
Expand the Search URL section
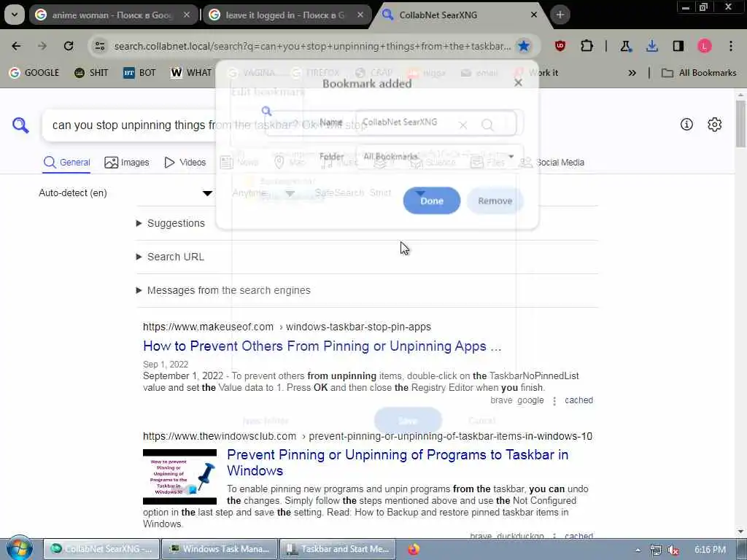(x=170, y=257)
